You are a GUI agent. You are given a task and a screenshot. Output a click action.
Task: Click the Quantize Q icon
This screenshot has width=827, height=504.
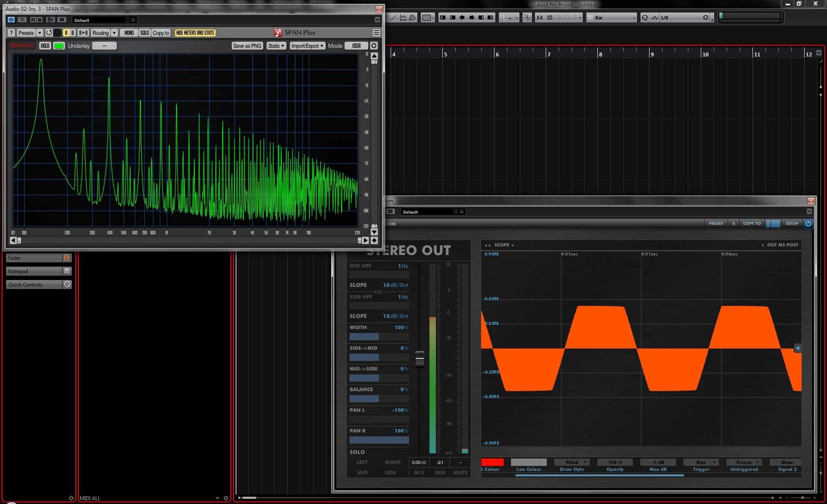tap(645, 18)
